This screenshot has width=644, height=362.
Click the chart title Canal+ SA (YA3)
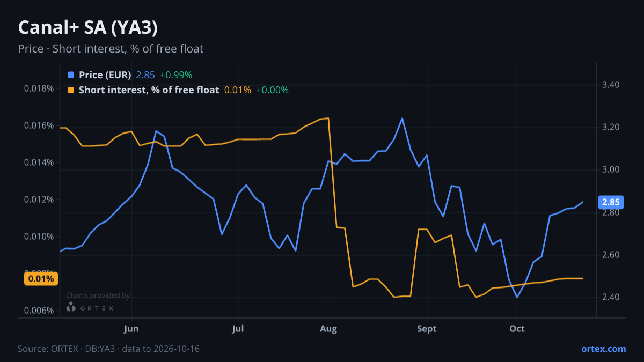pyautogui.click(x=87, y=27)
